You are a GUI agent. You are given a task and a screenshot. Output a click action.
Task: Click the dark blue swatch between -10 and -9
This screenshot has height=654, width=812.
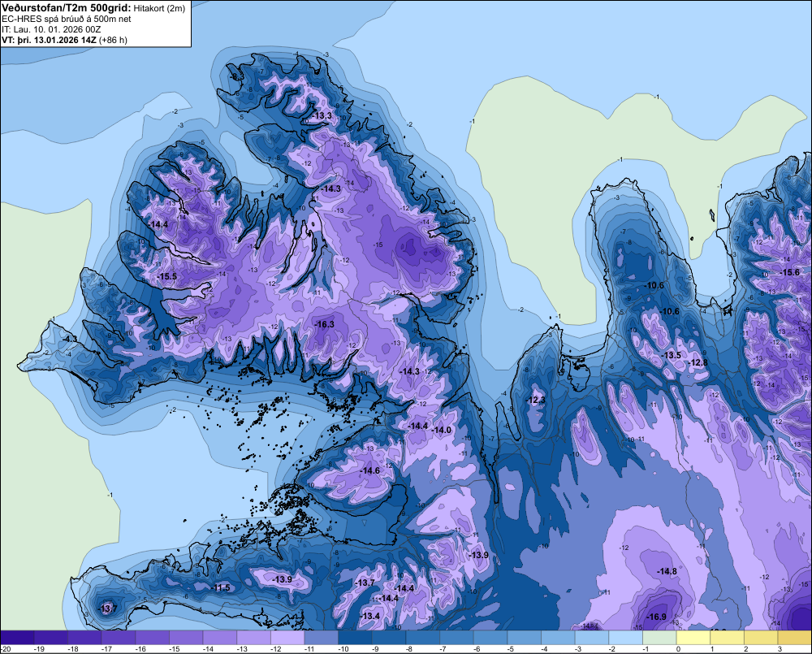pyautogui.click(x=356, y=638)
